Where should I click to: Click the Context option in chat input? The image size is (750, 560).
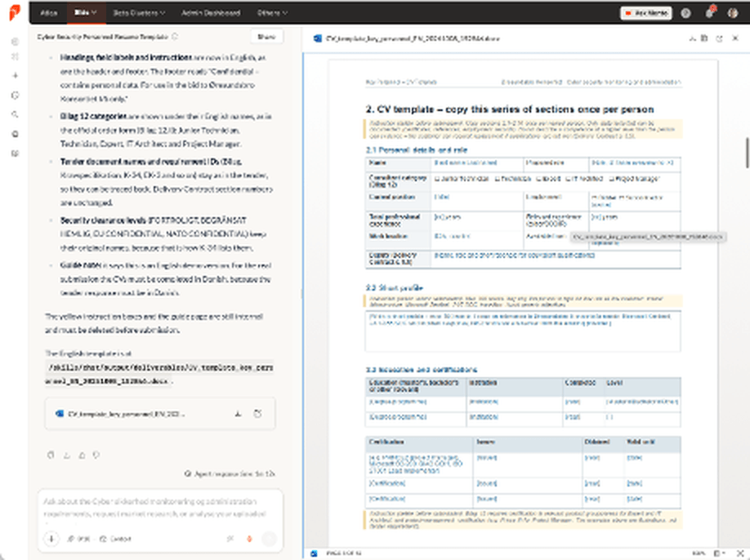pyautogui.click(x=115, y=539)
